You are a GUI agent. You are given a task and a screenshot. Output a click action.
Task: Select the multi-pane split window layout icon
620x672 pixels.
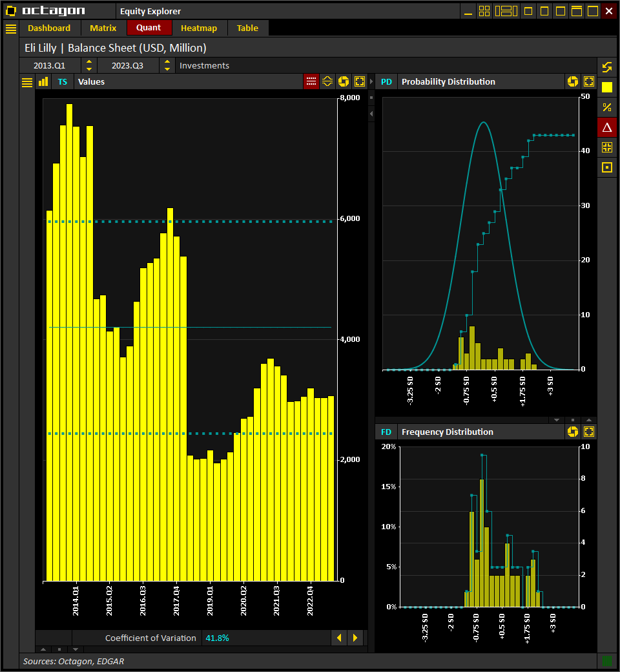(506, 11)
